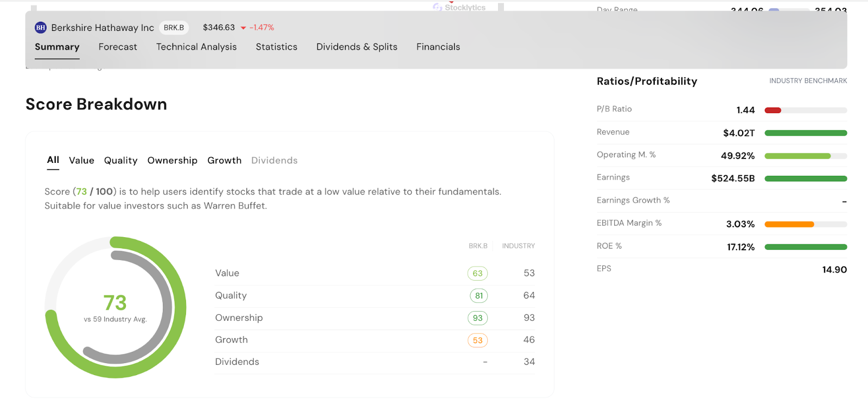Click the Dividends row label in score table

[x=237, y=362]
